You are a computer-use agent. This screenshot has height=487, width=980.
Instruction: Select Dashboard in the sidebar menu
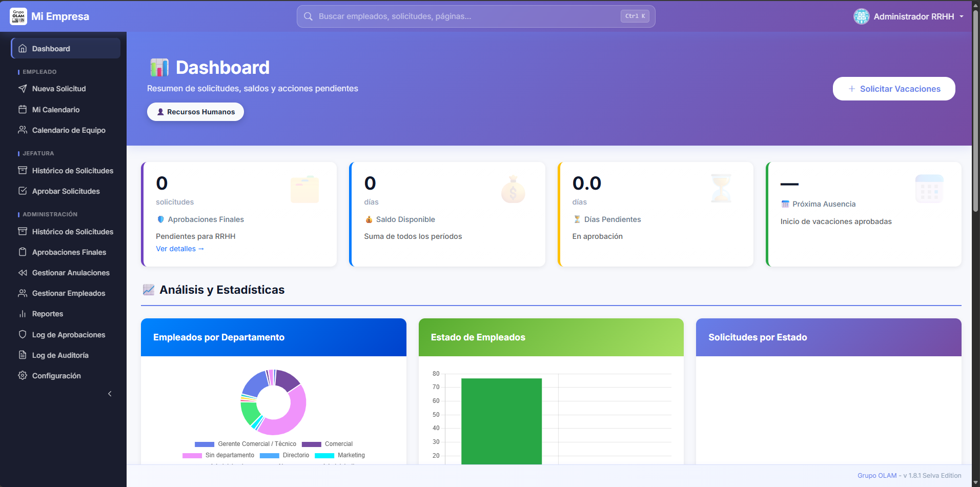tap(66, 48)
